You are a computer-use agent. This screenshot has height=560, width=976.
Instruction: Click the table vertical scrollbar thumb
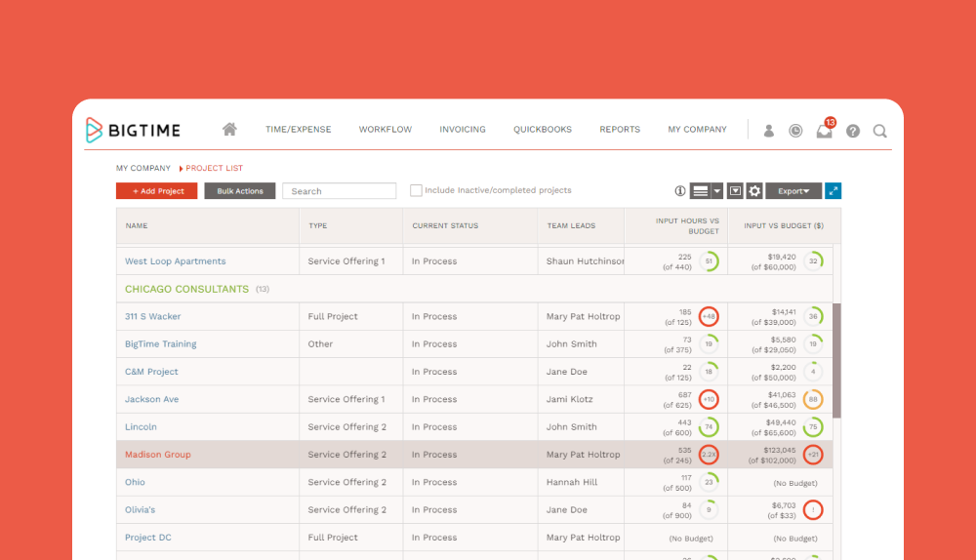click(x=836, y=360)
